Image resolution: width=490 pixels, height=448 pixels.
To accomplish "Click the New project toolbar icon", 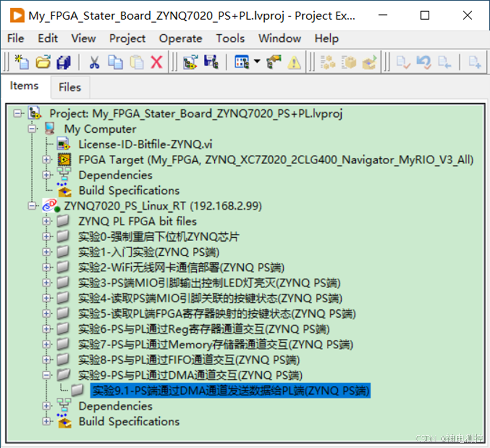I will (21, 62).
